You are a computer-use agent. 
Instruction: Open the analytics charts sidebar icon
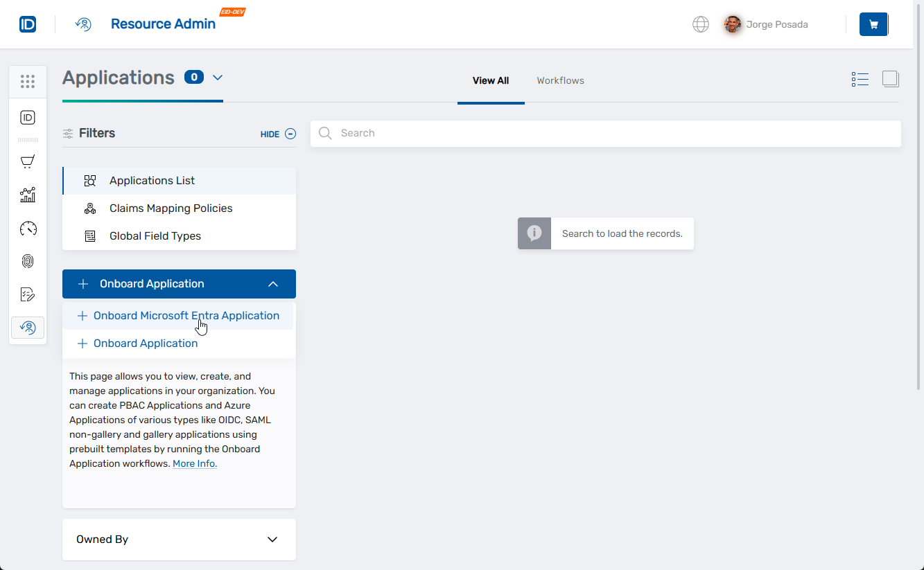coord(28,195)
